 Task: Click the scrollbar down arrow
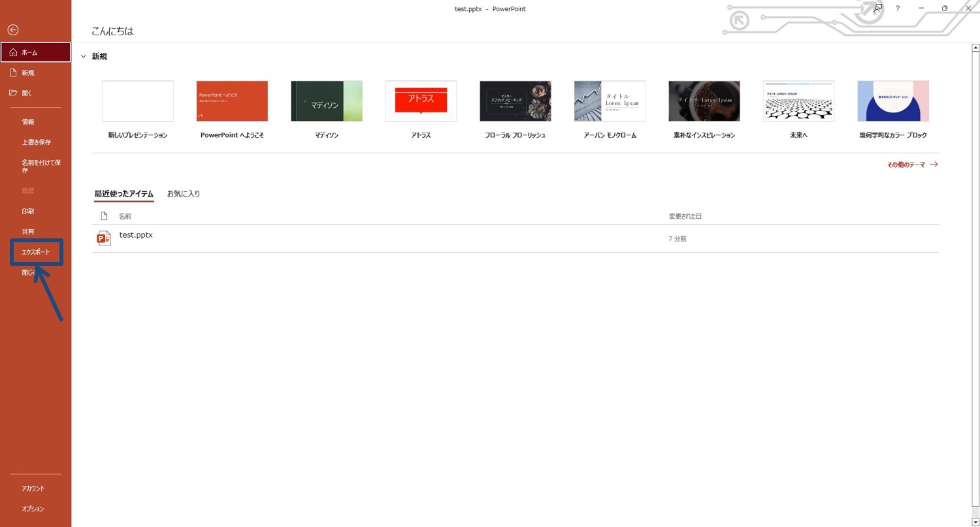pos(975,522)
